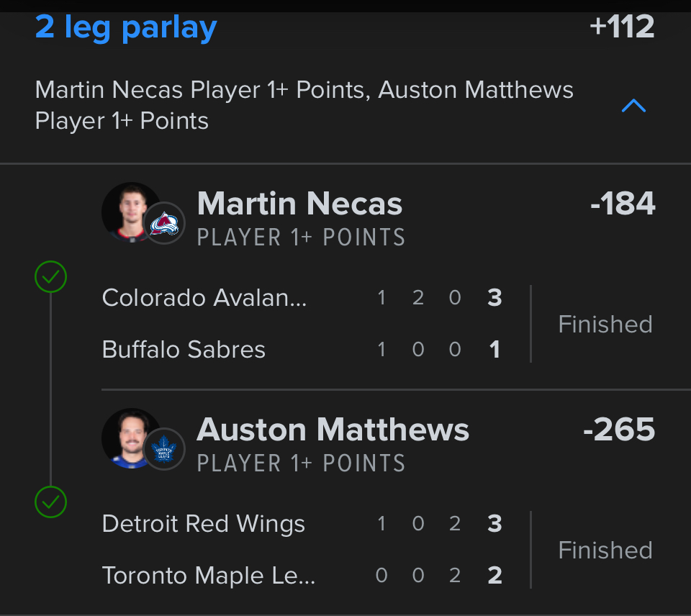
Task: Open Colorado Avalanche score row
Action: [302, 298]
